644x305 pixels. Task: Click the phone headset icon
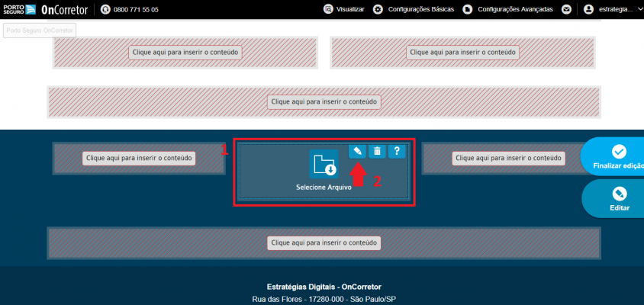(105, 9)
